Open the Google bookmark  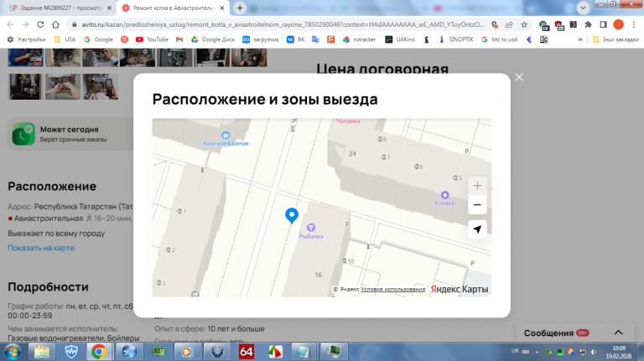pyautogui.click(x=99, y=39)
